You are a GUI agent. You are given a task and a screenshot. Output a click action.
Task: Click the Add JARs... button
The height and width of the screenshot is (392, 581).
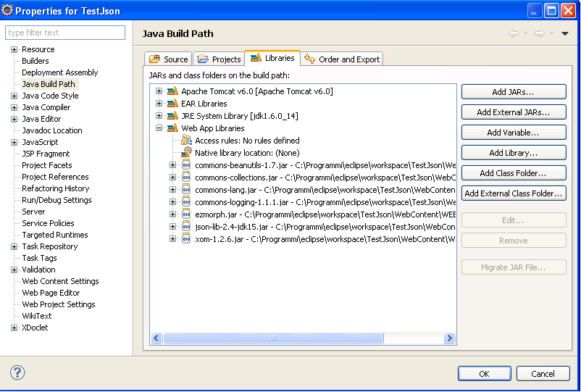pyautogui.click(x=514, y=92)
